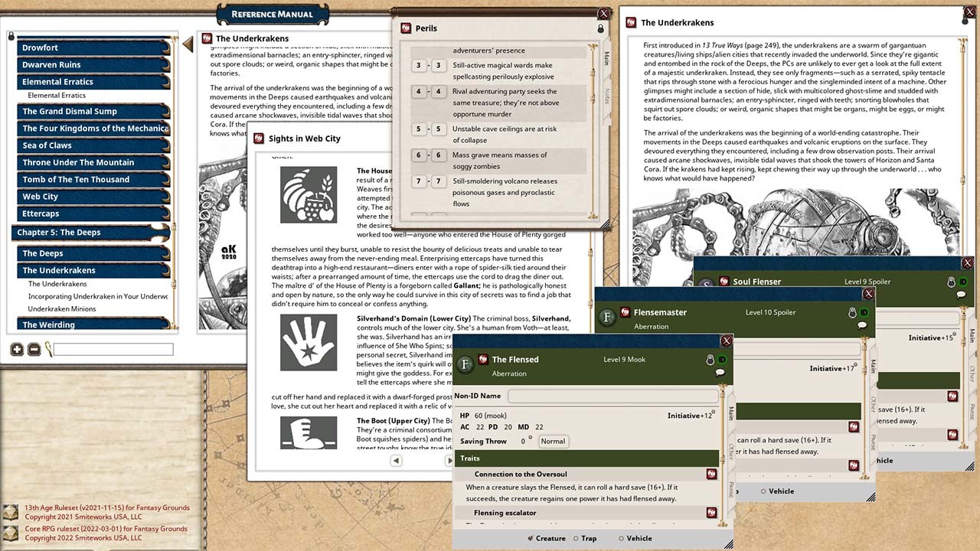This screenshot has height=551, width=980.
Task: Click the link icon beside Sights in Web City title
Action: (259, 139)
